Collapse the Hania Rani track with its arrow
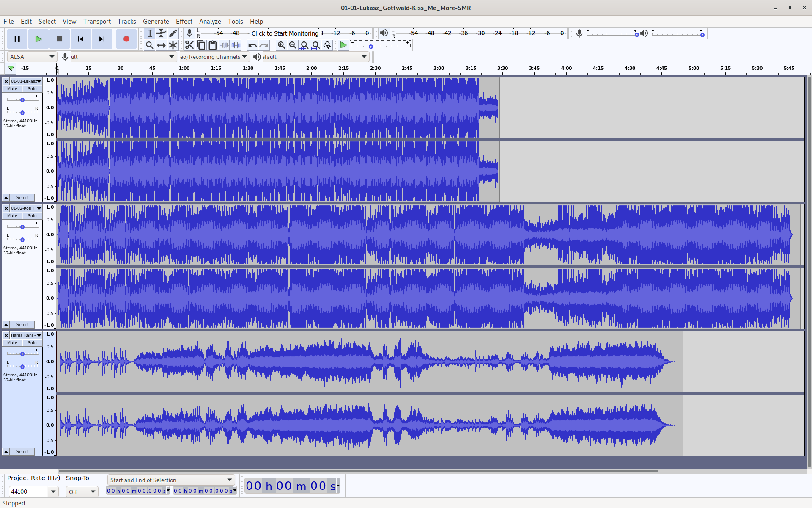 (6, 452)
